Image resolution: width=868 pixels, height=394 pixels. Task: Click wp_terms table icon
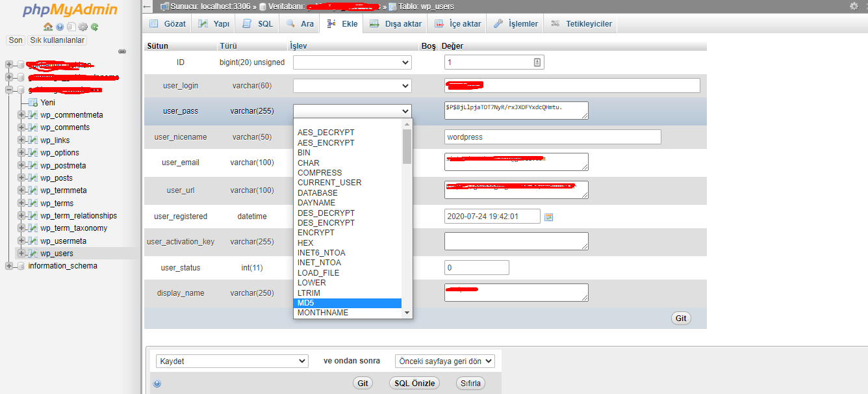32,204
